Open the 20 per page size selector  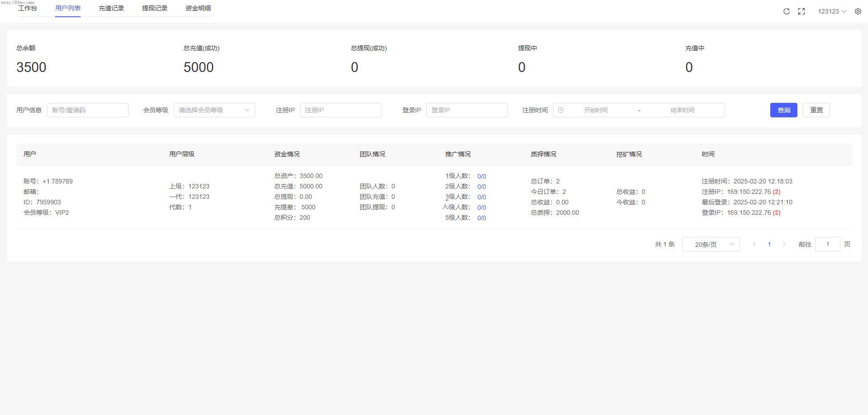[x=711, y=244]
